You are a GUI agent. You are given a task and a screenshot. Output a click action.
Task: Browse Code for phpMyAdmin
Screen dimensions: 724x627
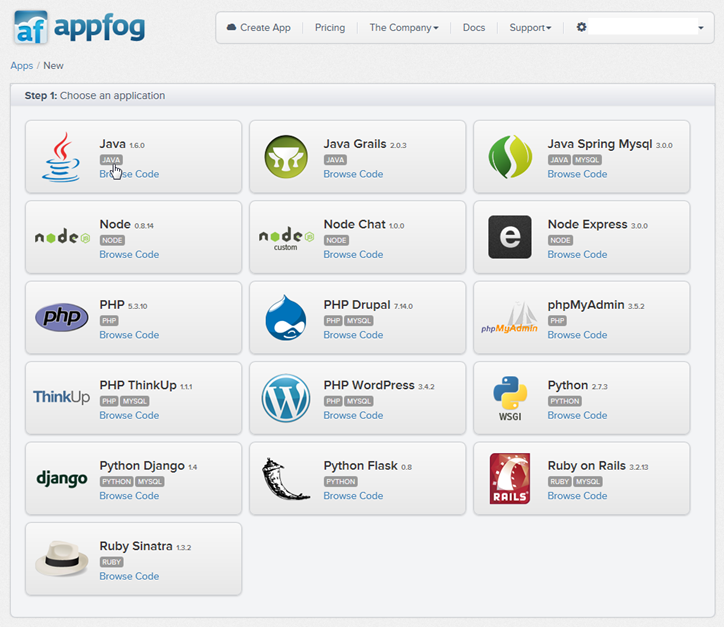click(x=577, y=335)
